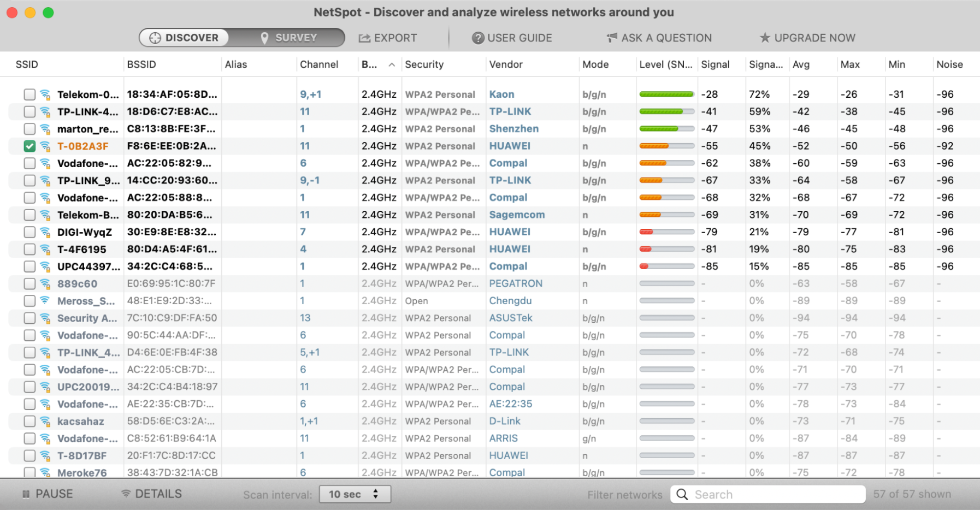Image resolution: width=980 pixels, height=510 pixels.
Task: Click vendor Chengdu cell
Action: (510, 301)
